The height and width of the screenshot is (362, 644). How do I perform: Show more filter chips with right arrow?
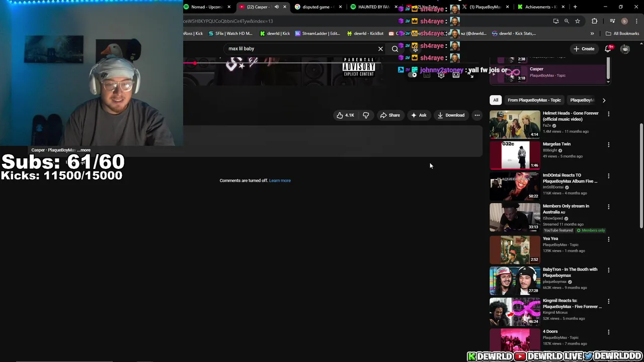click(x=604, y=100)
